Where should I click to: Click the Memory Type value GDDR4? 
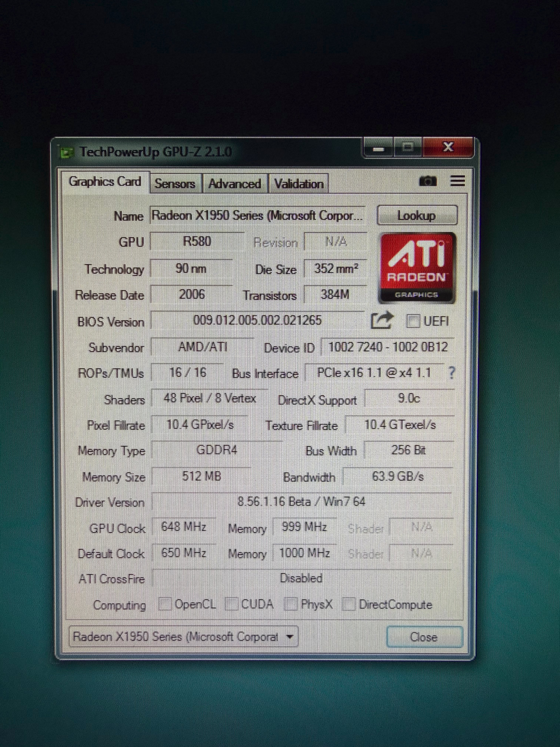coord(217,450)
